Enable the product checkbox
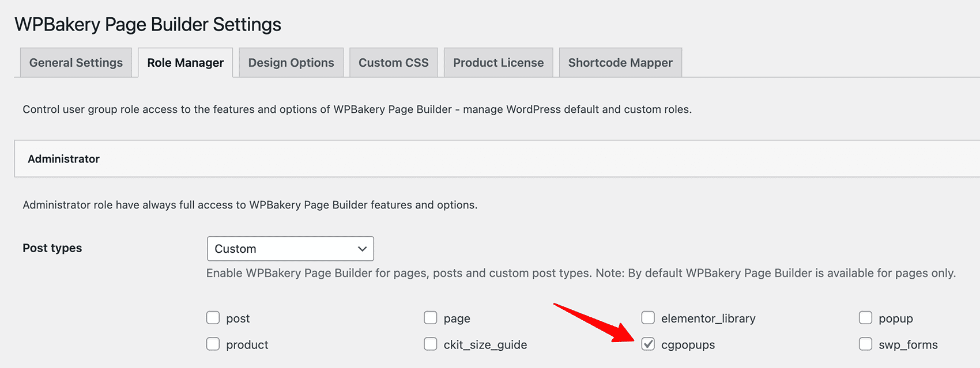This screenshot has width=980, height=368. [213, 344]
